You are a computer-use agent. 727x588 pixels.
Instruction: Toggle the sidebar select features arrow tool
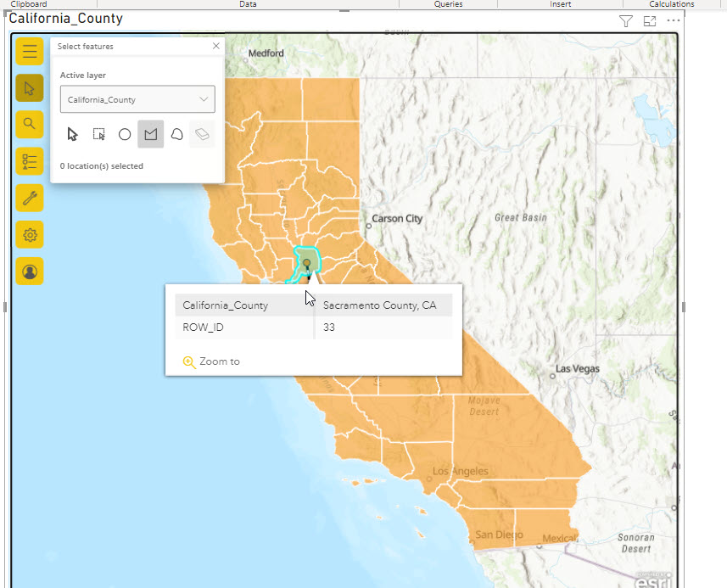pyautogui.click(x=30, y=87)
